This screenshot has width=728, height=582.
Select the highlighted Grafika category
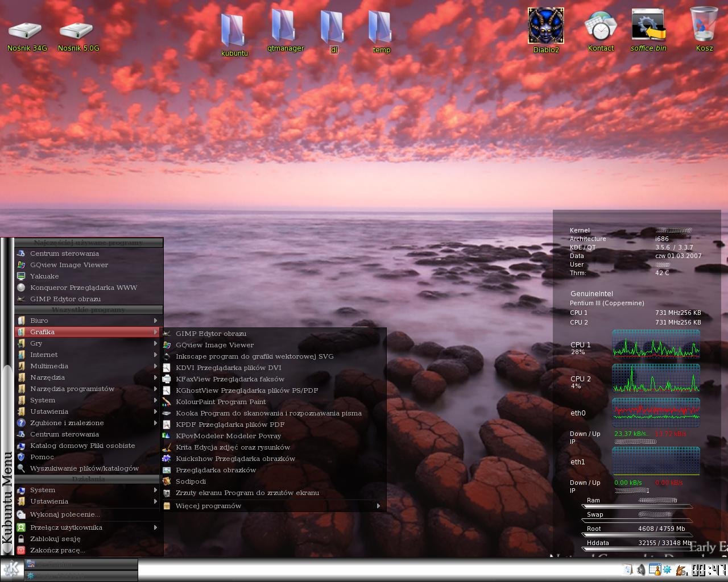click(88, 332)
